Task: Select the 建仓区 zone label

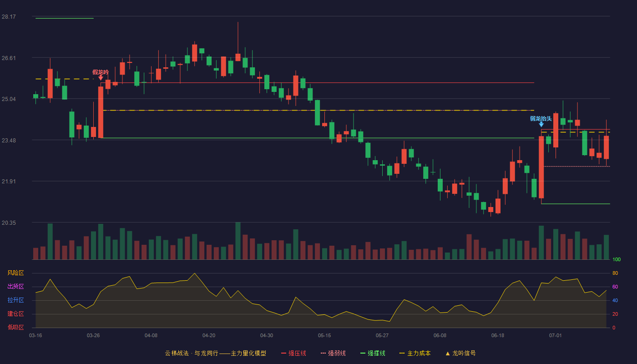Action: [x=15, y=314]
